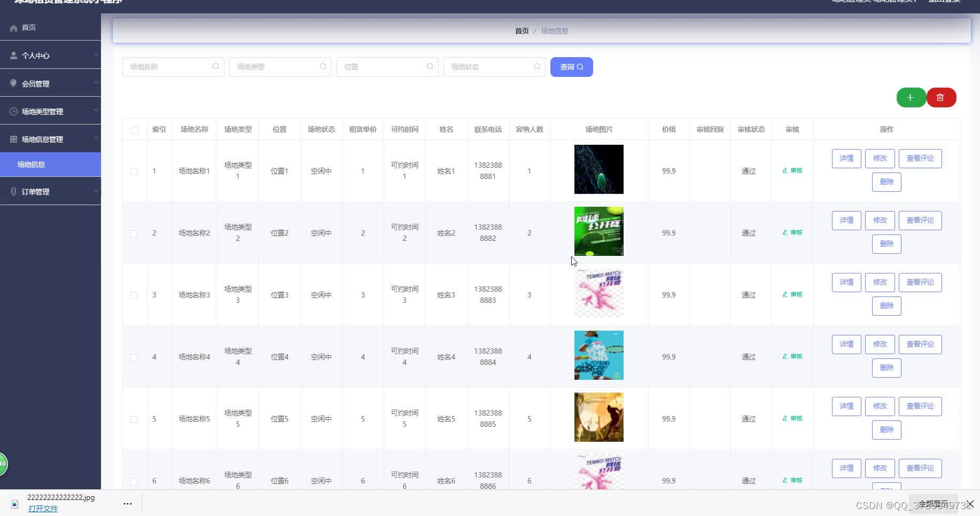Focus the 场地类型 search input
The image size is (980, 516).
(280, 67)
